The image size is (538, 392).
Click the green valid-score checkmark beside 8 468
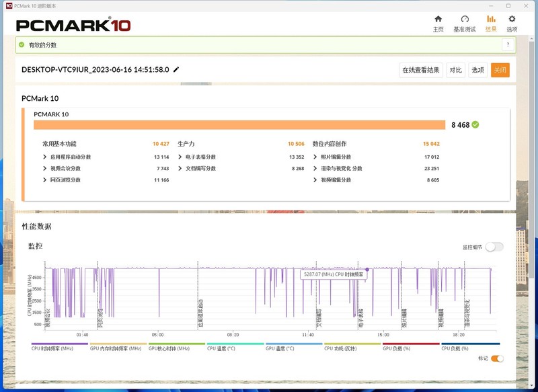point(475,124)
